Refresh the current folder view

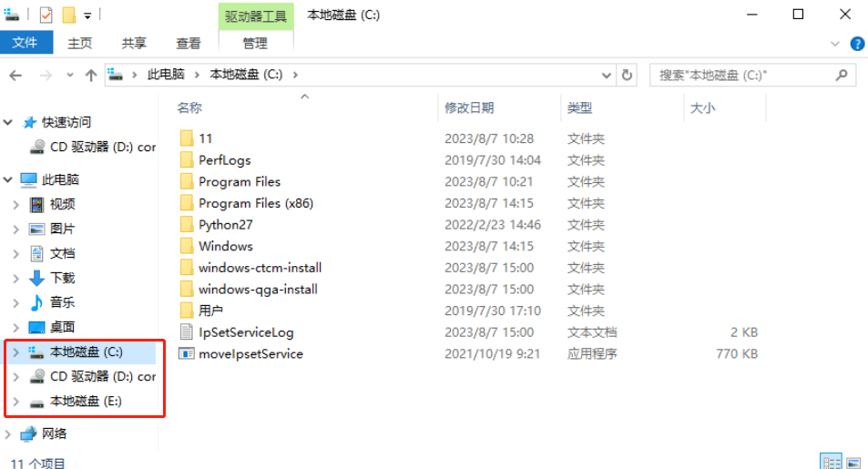[627, 75]
